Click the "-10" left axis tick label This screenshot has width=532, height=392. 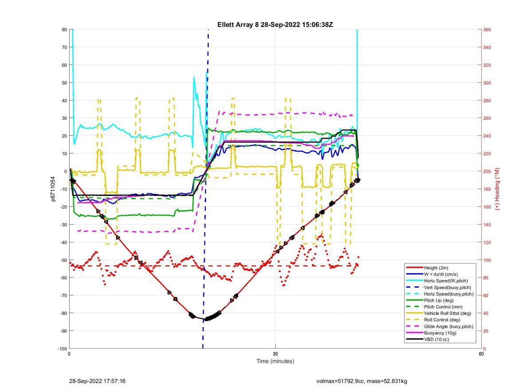[x=63, y=189]
